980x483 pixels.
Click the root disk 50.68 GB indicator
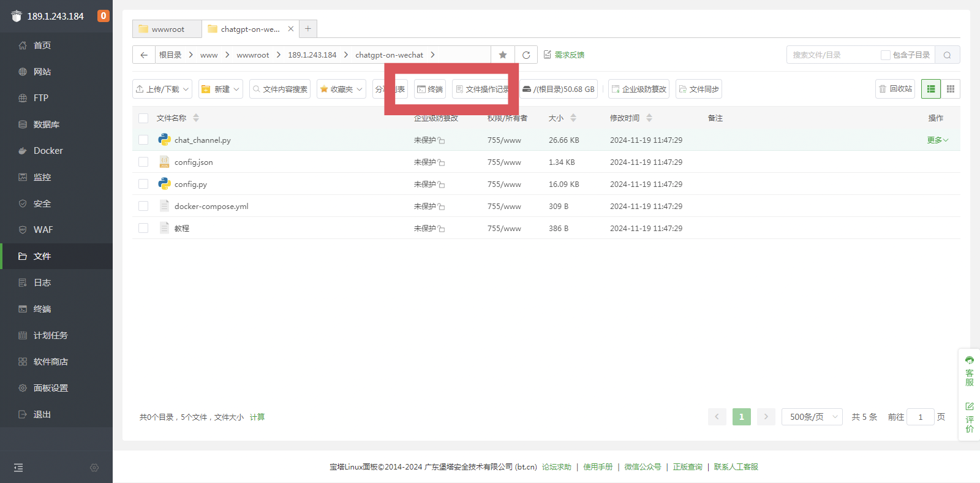coord(559,89)
